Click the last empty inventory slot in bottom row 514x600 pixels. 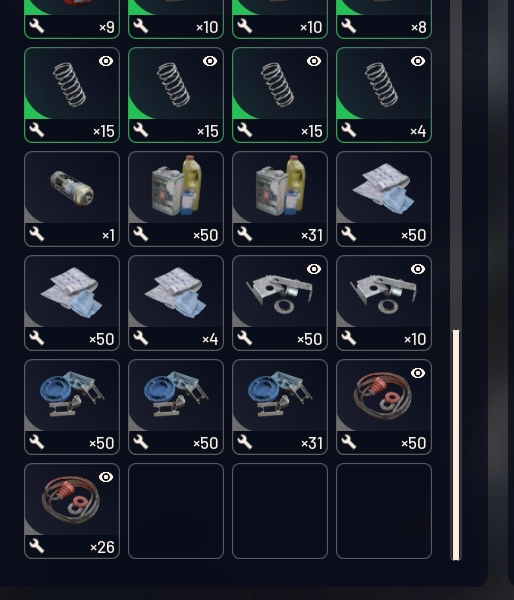pyautogui.click(x=384, y=511)
